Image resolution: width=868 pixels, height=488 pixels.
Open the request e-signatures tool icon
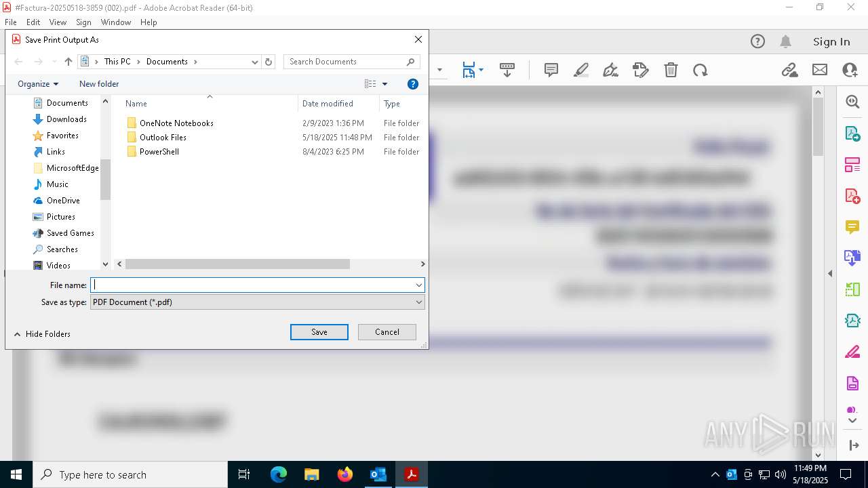coord(641,70)
